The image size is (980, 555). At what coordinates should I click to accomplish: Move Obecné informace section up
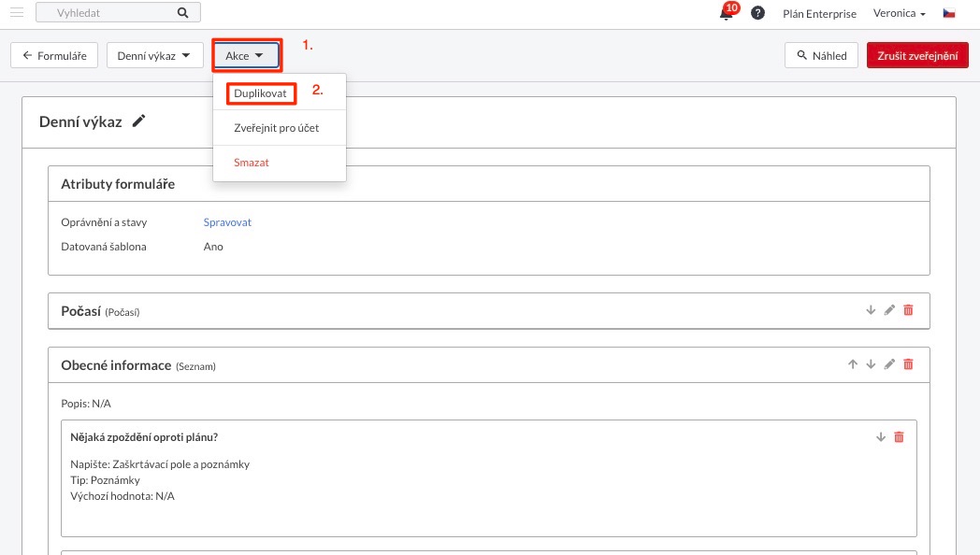[x=853, y=364]
